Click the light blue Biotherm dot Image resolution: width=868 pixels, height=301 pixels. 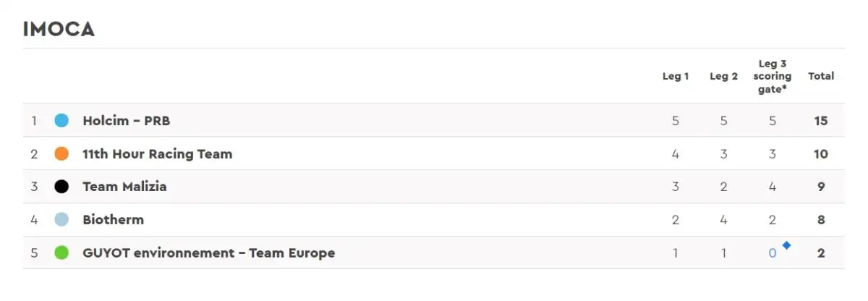tap(61, 220)
